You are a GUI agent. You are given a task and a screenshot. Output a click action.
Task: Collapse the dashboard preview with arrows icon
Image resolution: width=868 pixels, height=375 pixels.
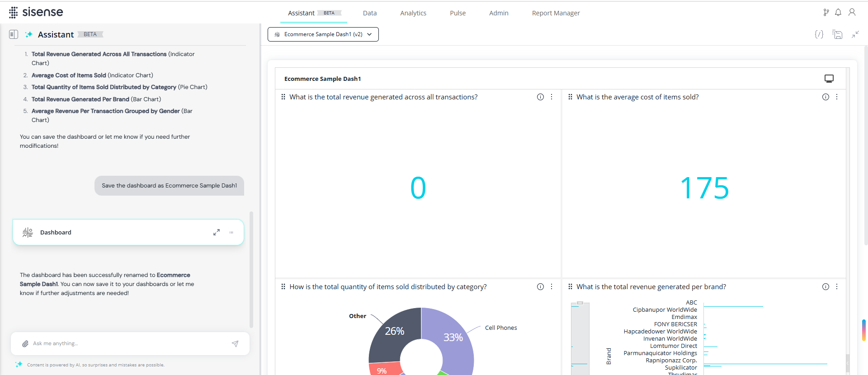(x=855, y=34)
